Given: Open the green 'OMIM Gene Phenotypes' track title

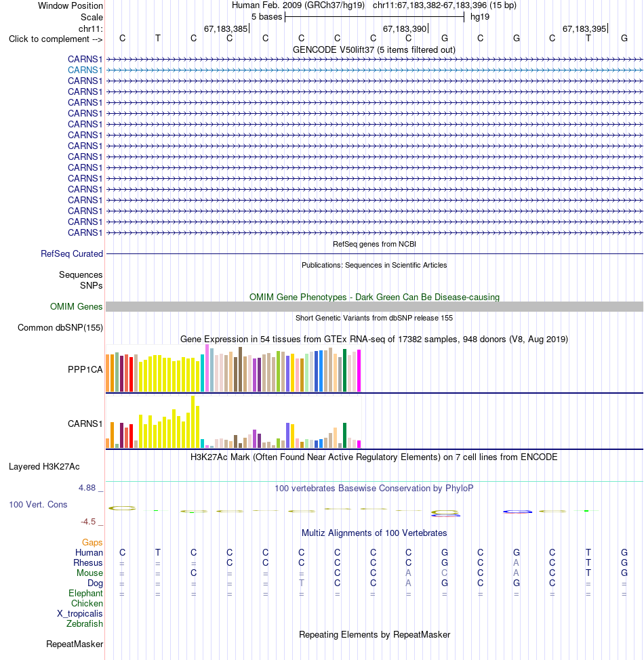Looking at the screenshot, I should pos(374,297).
